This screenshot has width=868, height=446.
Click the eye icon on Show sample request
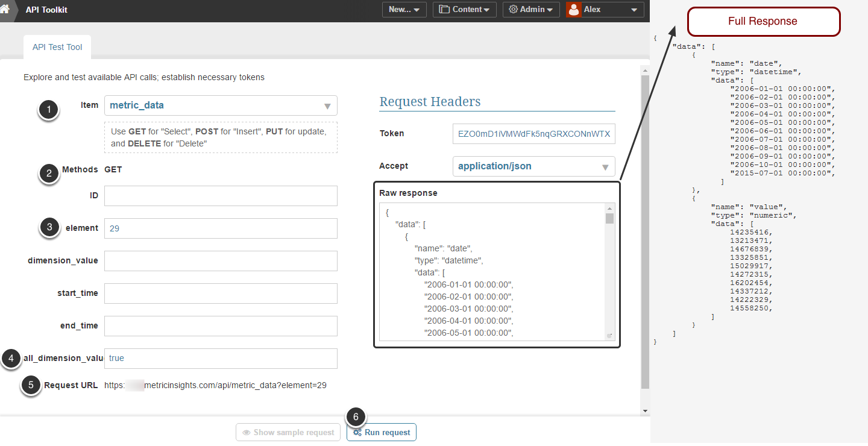point(247,433)
